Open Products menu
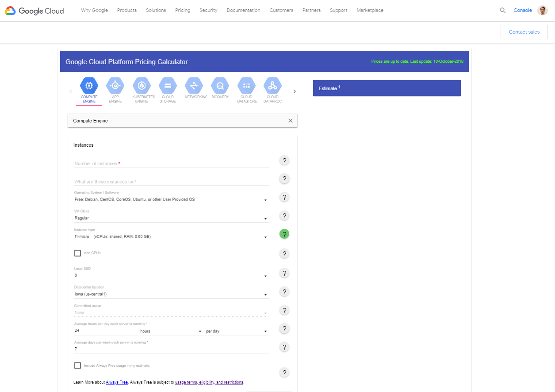The width and height of the screenshot is (555, 392). coord(127,10)
